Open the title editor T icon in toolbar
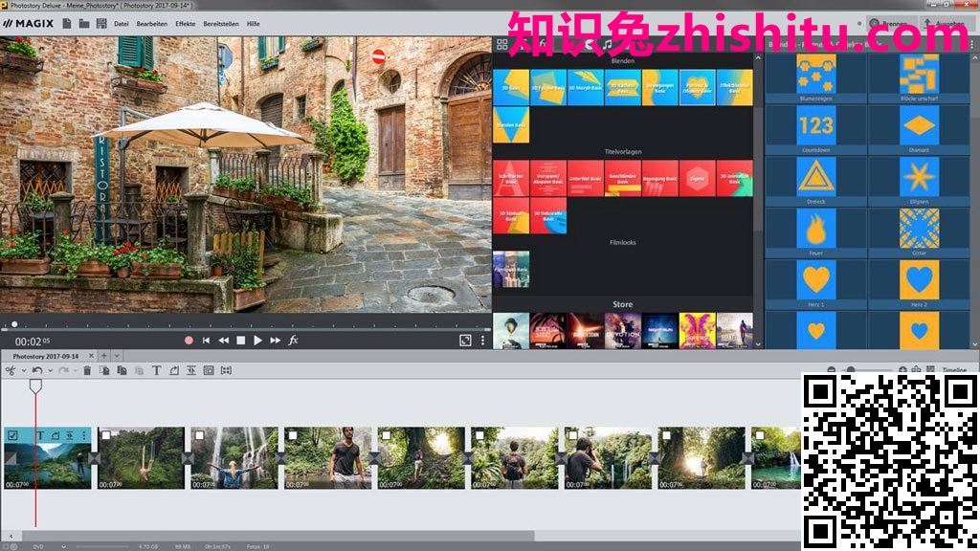Image resolution: width=980 pixels, height=551 pixels. click(156, 370)
